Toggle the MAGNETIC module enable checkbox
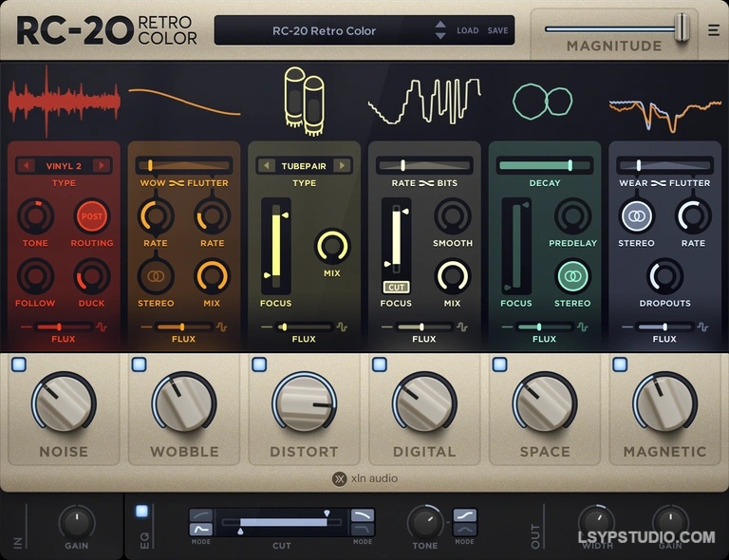The image size is (729, 560). click(620, 364)
